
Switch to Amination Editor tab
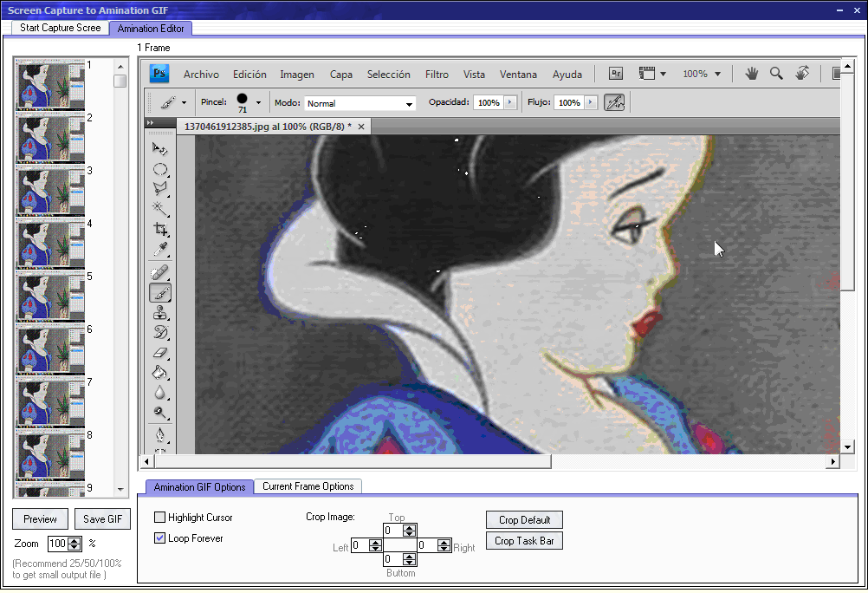[x=151, y=29]
